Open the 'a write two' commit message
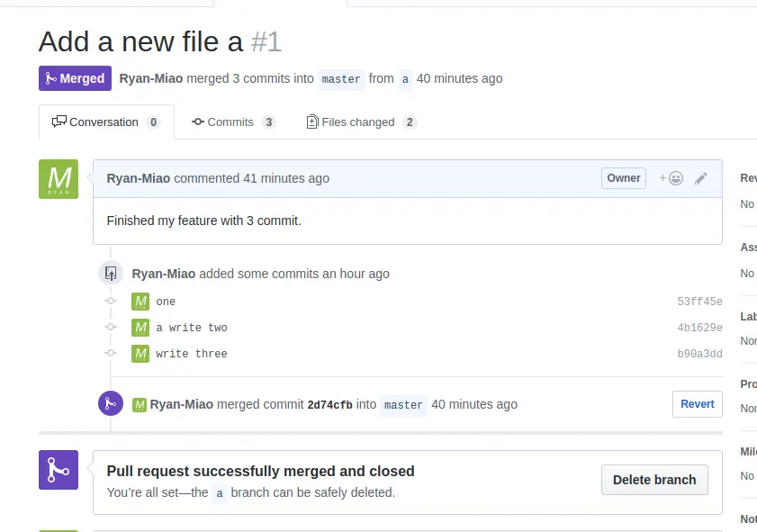 [192, 328]
